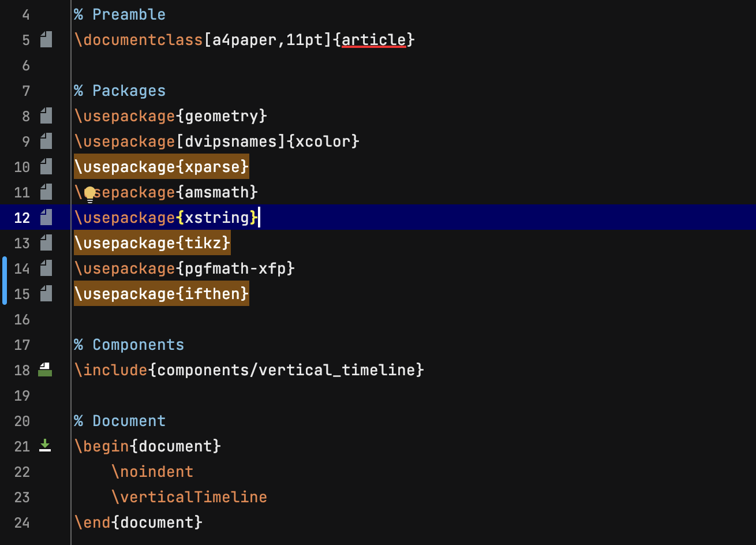The height and width of the screenshot is (545, 756).
Task: Click the include icon on line 18
Action: coord(46,369)
